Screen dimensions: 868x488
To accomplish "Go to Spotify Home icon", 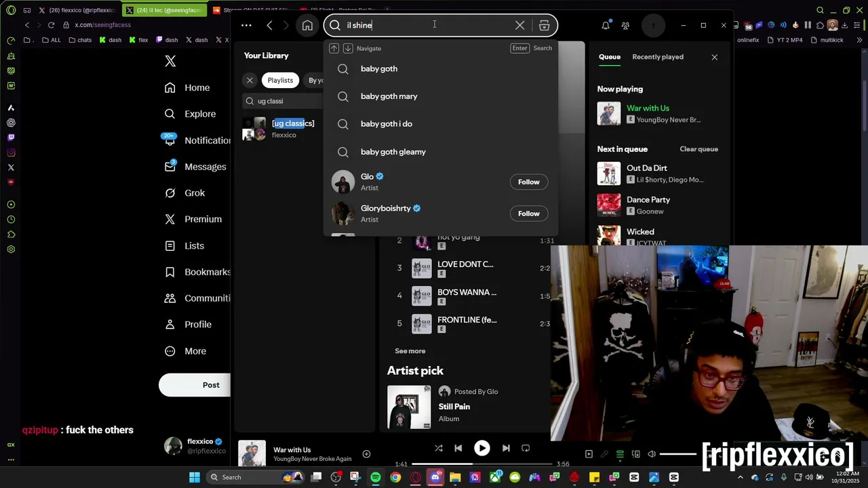I will coord(307,26).
